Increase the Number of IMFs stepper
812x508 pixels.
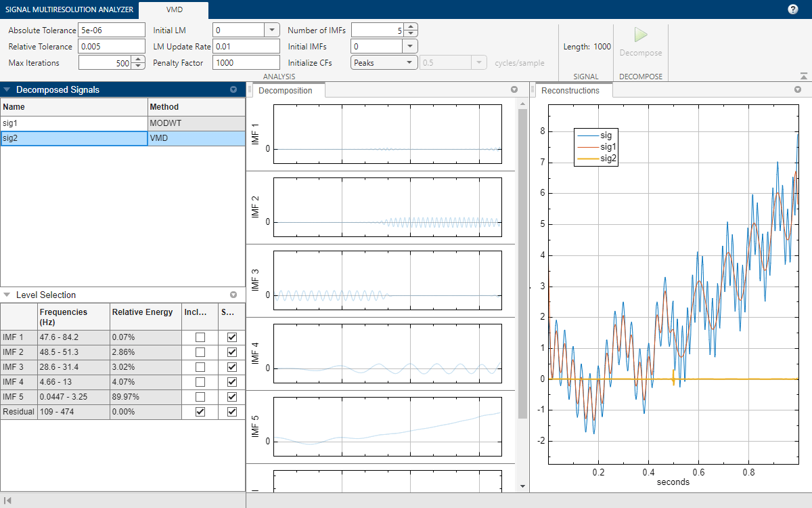coord(410,26)
